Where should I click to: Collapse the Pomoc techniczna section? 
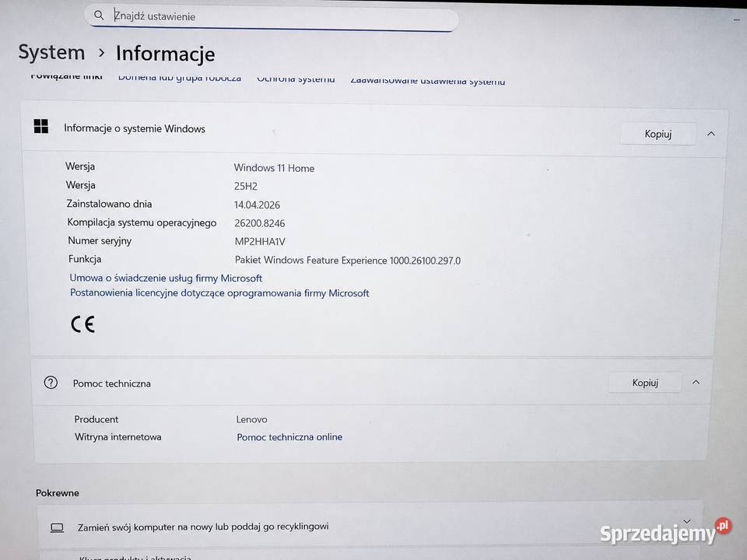(696, 383)
